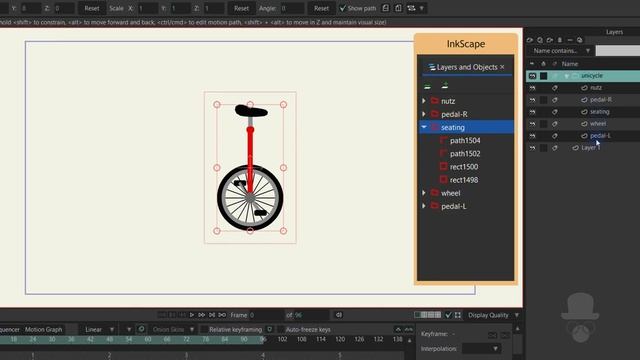
Task: Click the Reset button next to position Z field
Action: 91,8
